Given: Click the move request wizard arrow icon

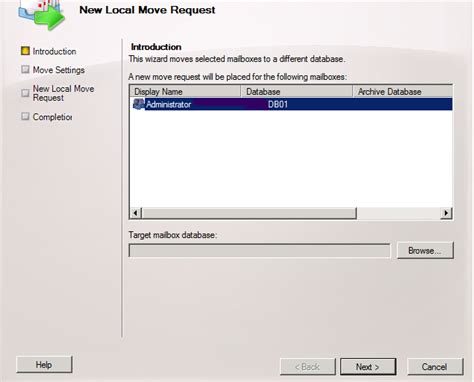Looking at the screenshot, I should [42, 15].
